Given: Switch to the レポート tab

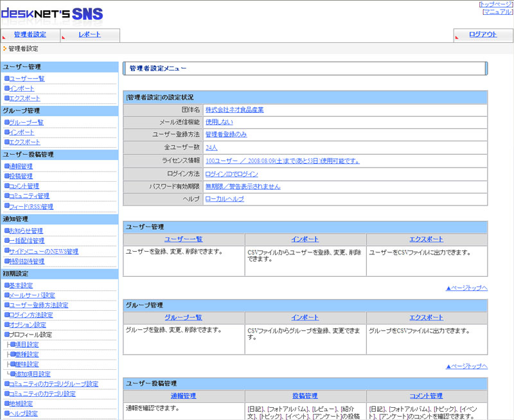Looking at the screenshot, I should coord(89,35).
